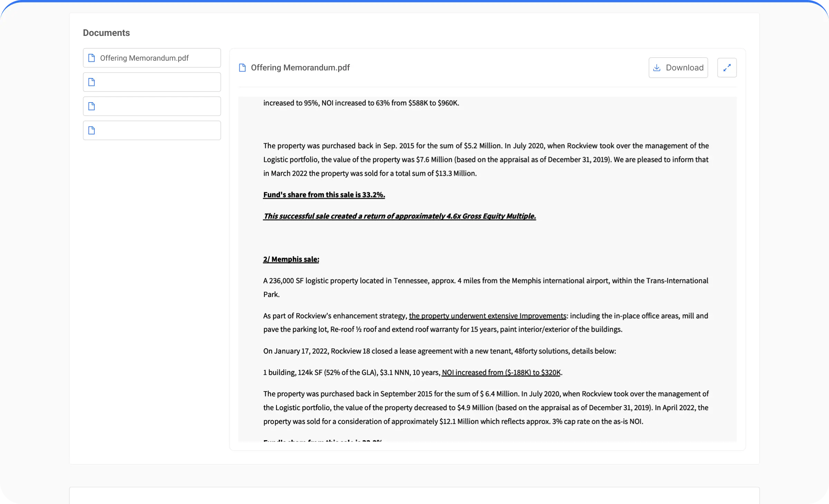Click the fourth document entry's file icon
Screen dimensions: 829x504
pos(92,130)
